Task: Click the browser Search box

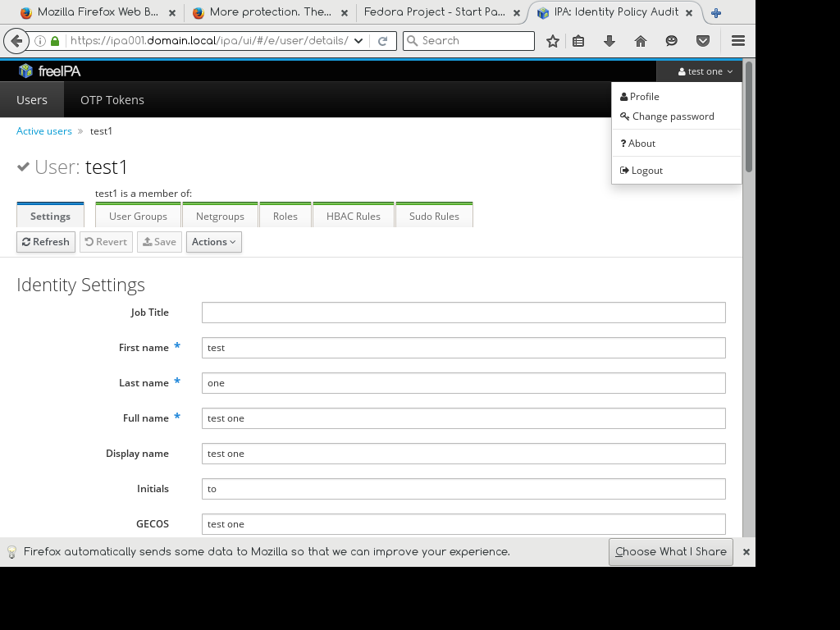Action: 468,41
